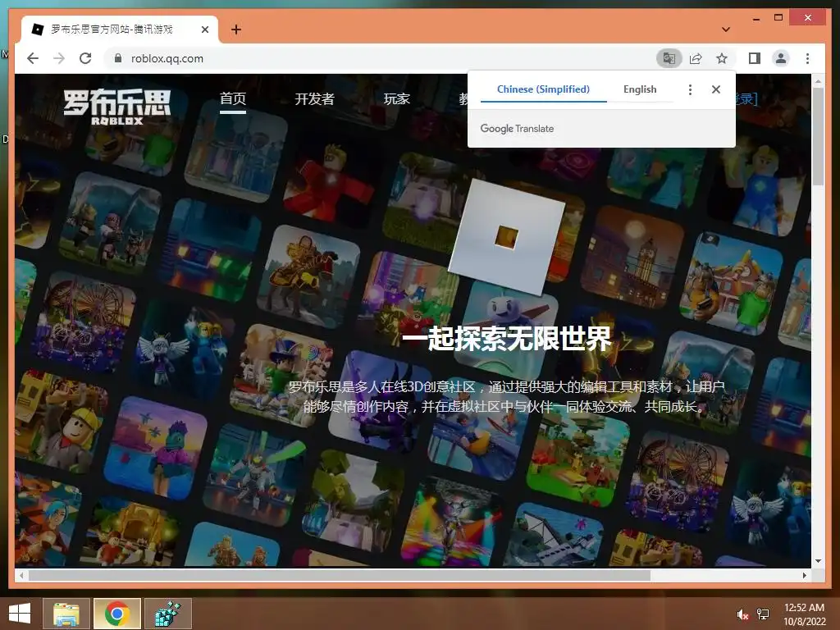Open File Explorer from the taskbar
The height and width of the screenshot is (630, 840).
pyautogui.click(x=66, y=614)
